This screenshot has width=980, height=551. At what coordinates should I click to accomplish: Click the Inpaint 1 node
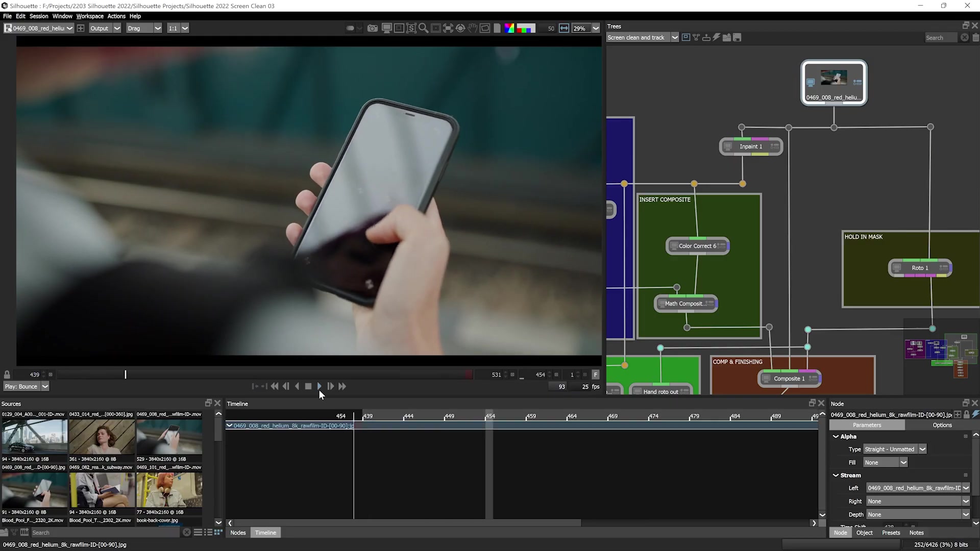[750, 146]
